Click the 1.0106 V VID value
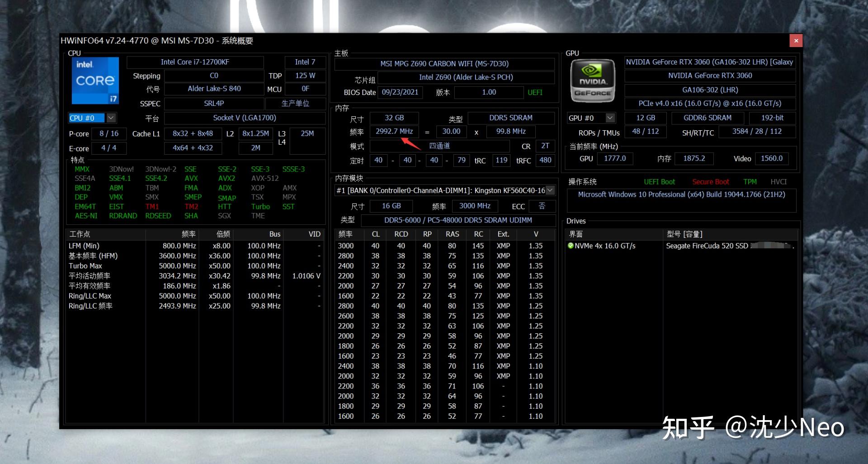868x464 pixels. [x=306, y=276]
